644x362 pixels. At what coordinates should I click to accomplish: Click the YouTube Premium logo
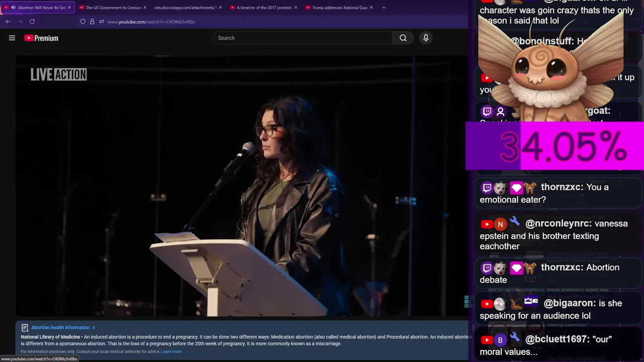point(41,38)
